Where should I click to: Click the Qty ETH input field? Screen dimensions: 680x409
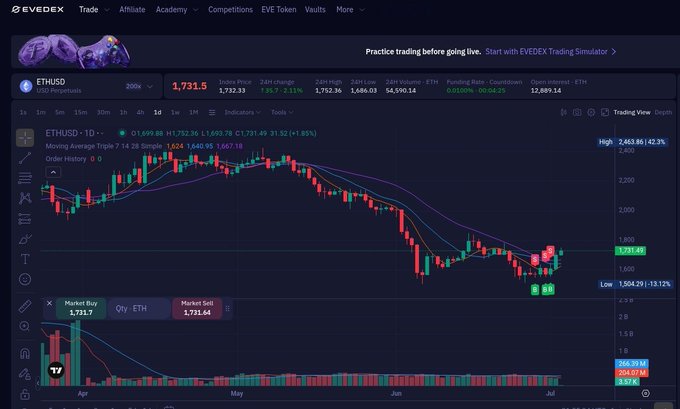click(x=139, y=308)
